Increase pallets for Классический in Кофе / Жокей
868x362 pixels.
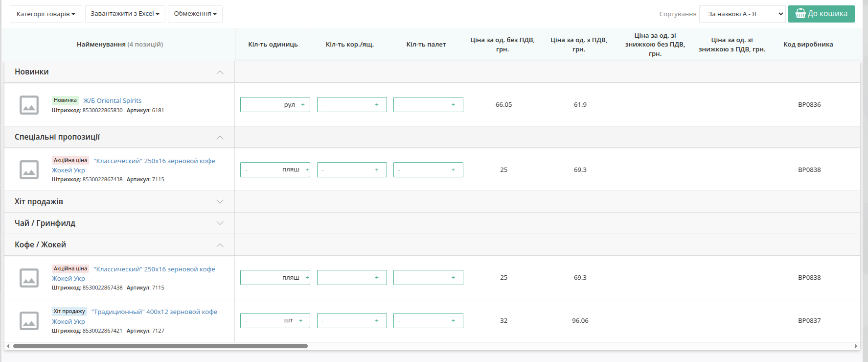(x=453, y=278)
